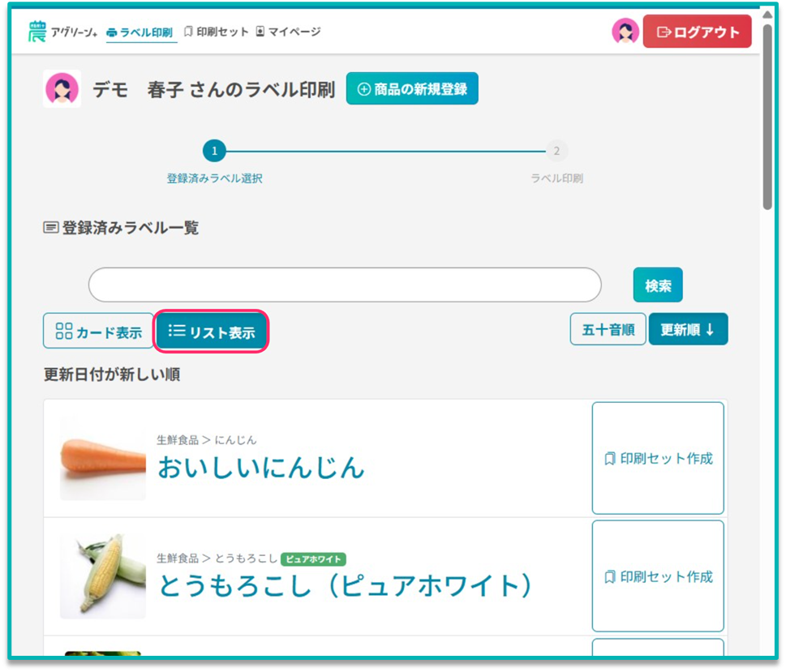Click into the label search input field
The image size is (786, 672).
345,285
